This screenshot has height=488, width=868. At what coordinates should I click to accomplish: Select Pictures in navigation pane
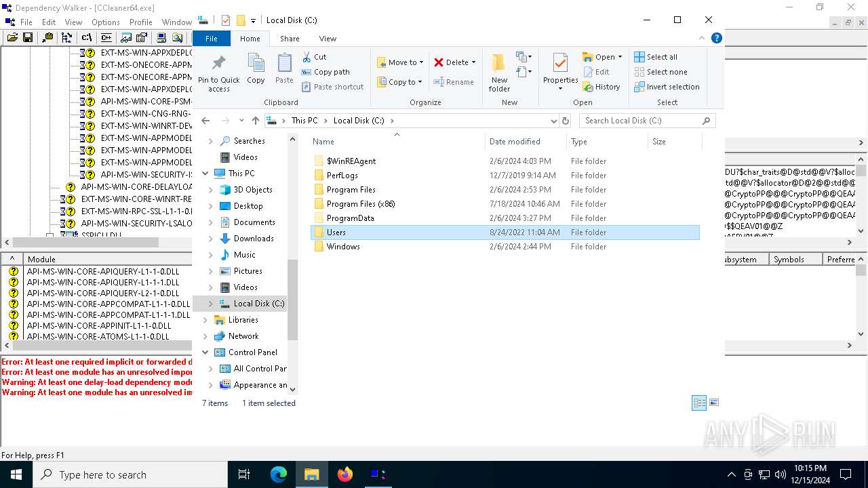[248, 271]
